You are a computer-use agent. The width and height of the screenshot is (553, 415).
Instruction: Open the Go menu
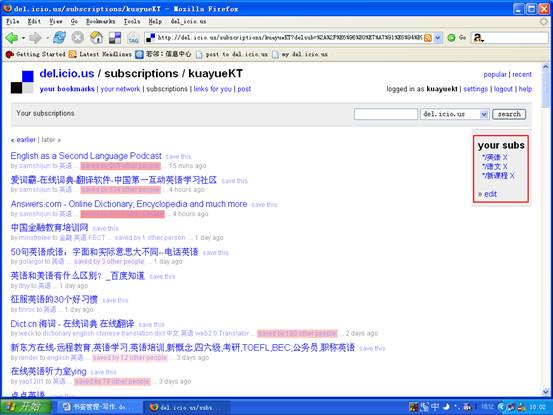click(74, 22)
